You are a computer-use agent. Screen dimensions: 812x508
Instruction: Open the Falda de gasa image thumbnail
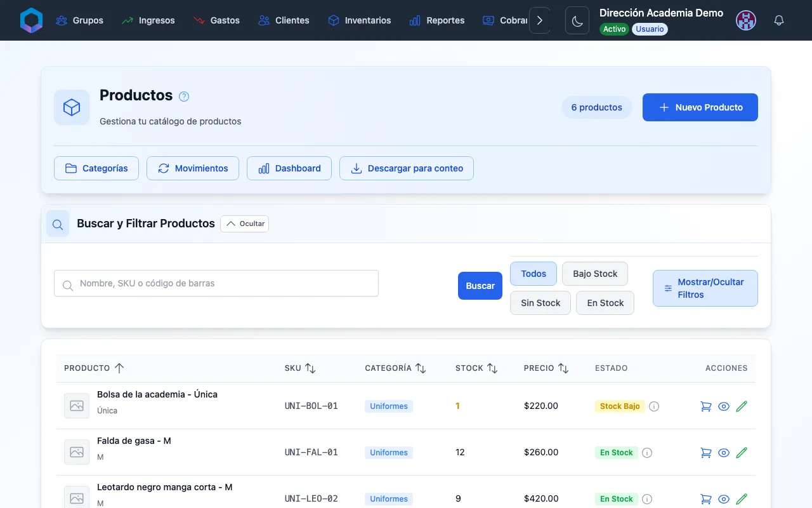pos(77,452)
